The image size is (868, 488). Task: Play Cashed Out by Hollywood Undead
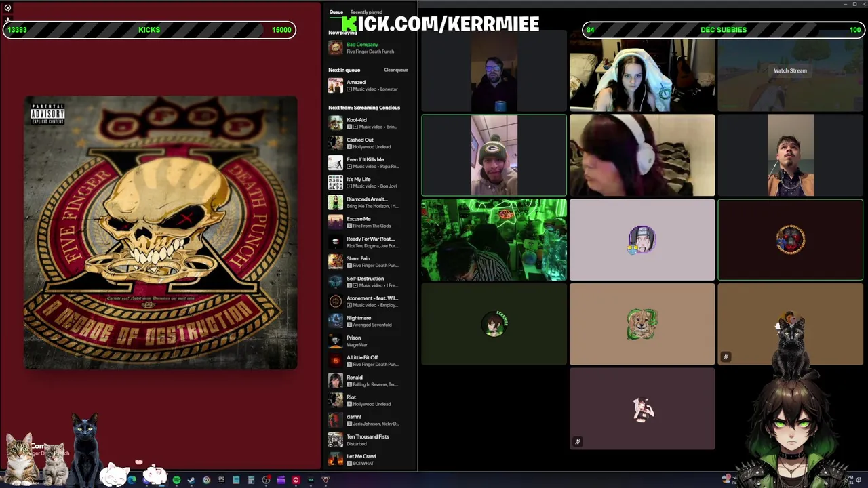pos(370,143)
